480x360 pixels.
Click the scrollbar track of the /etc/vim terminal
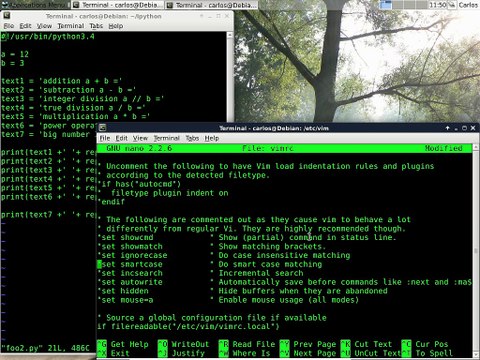[476, 250]
